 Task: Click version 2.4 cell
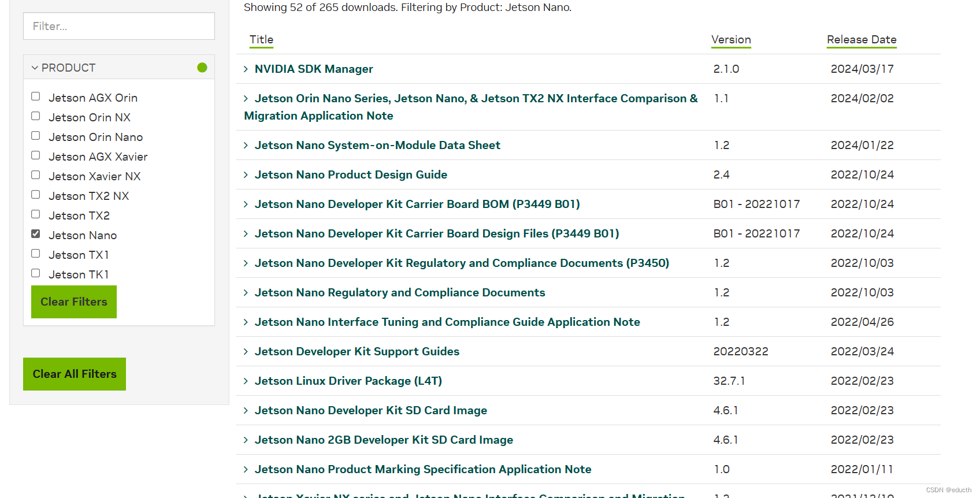pyautogui.click(x=722, y=174)
